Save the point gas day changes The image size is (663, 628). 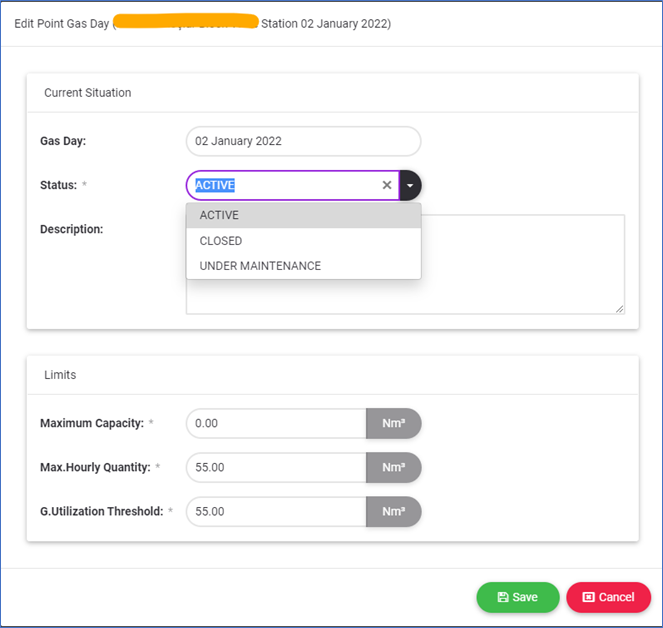(x=518, y=597)
